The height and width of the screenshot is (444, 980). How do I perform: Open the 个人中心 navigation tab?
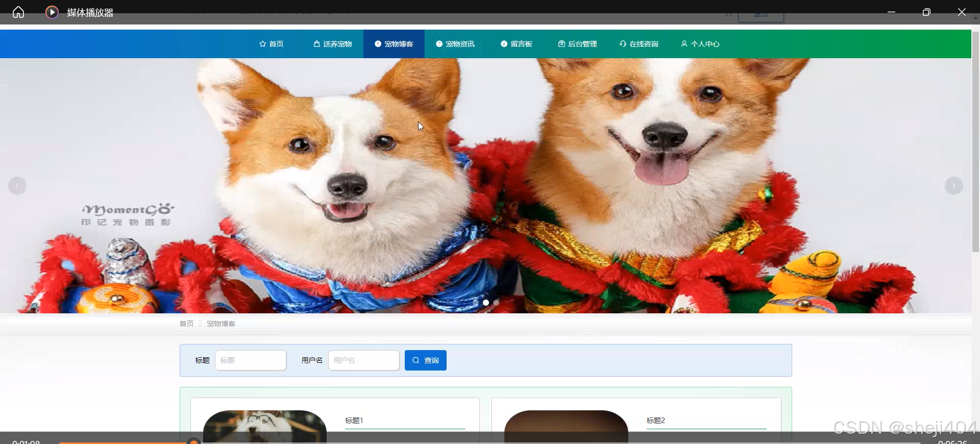pyautogui.click(x=700, y=44)
